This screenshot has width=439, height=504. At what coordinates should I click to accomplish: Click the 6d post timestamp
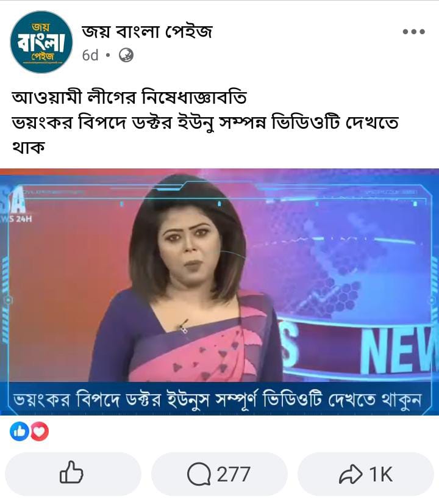(90, 56)
